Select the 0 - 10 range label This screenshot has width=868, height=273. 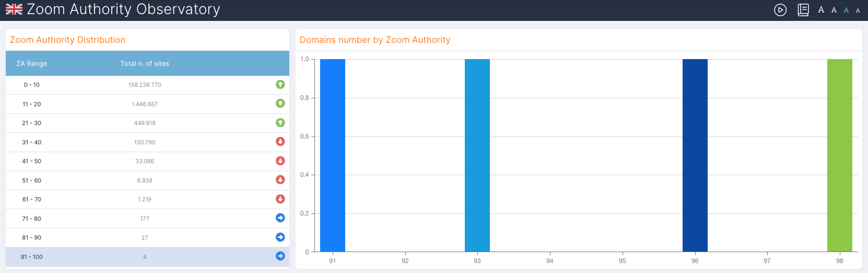pos(32,85)
